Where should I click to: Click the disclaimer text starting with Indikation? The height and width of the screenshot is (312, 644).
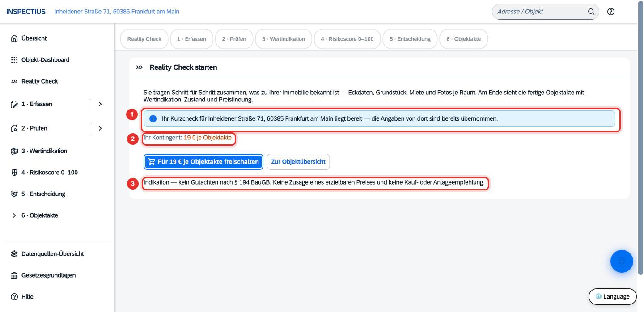(314, 183)
